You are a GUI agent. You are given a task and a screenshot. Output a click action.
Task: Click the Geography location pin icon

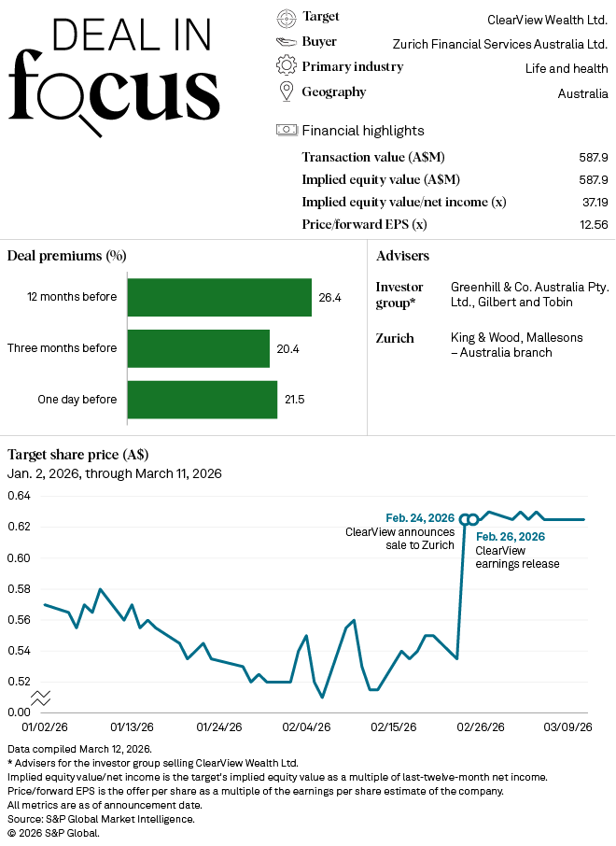[x=286, y=92]
